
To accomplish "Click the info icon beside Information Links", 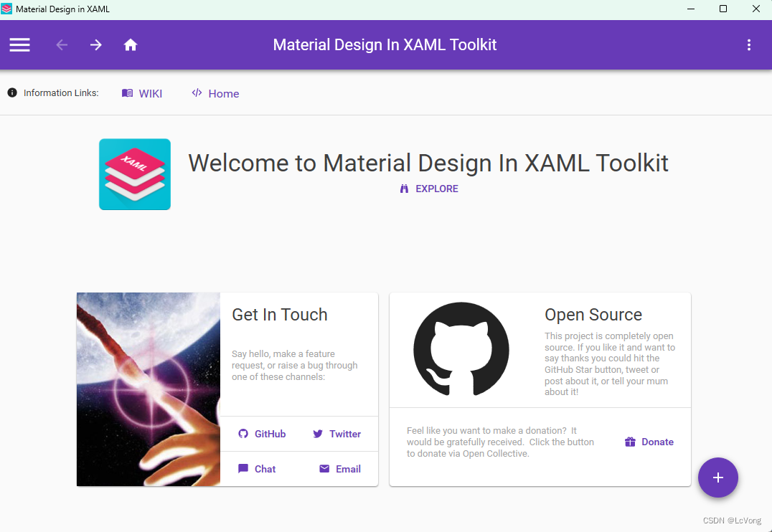I will [x=11, y=92].
